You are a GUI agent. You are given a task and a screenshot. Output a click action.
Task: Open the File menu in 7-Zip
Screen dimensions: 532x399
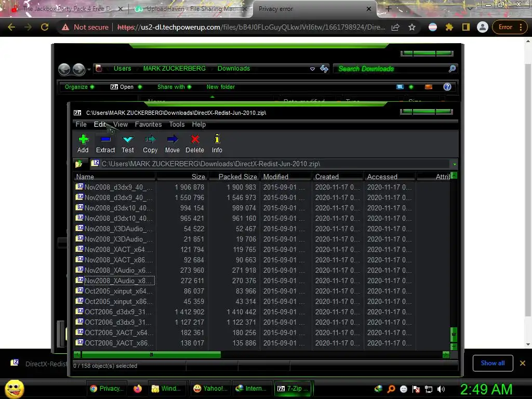click(x=81, y=125)
